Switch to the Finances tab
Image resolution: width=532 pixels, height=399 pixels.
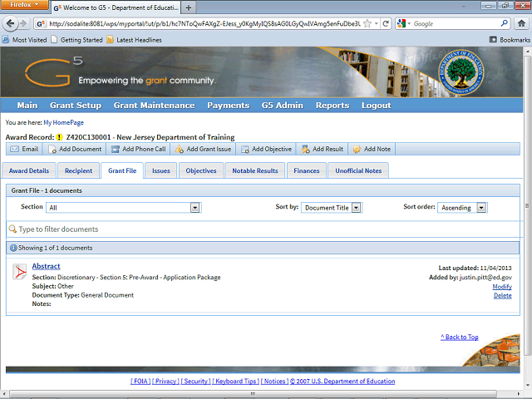[307, 170]
